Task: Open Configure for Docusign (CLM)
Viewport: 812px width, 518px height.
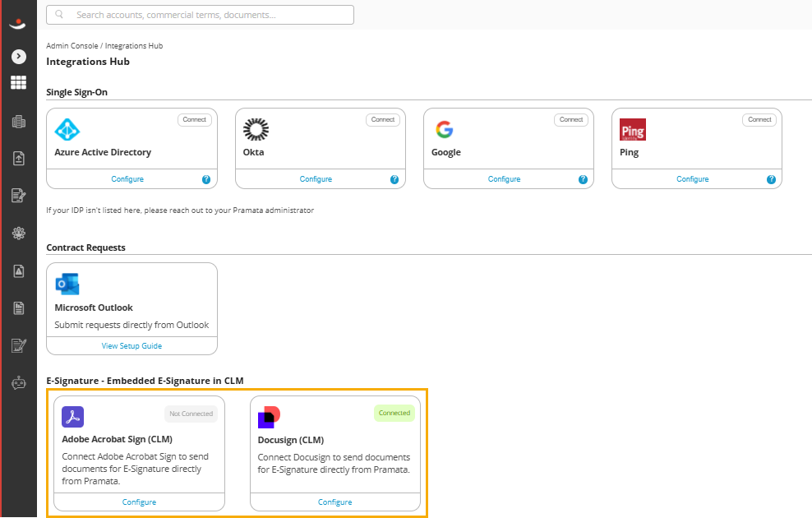Action: [335, 502]
